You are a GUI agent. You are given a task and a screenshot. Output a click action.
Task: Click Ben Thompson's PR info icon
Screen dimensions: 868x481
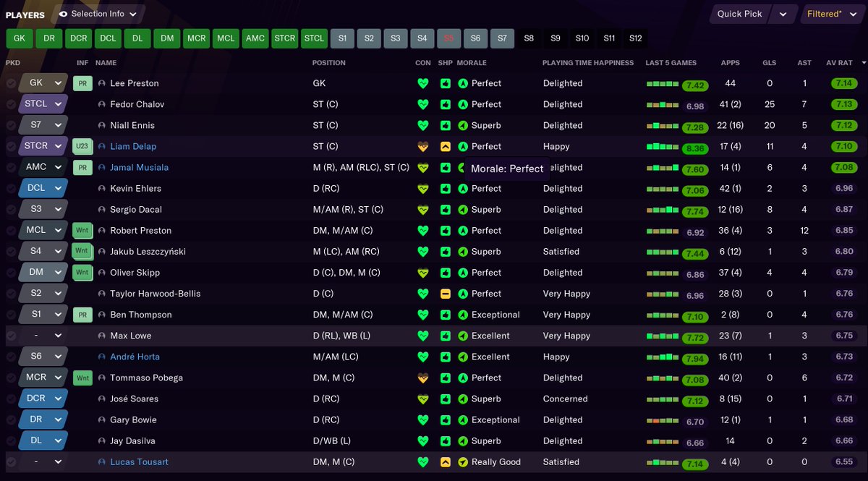point(82,314)
